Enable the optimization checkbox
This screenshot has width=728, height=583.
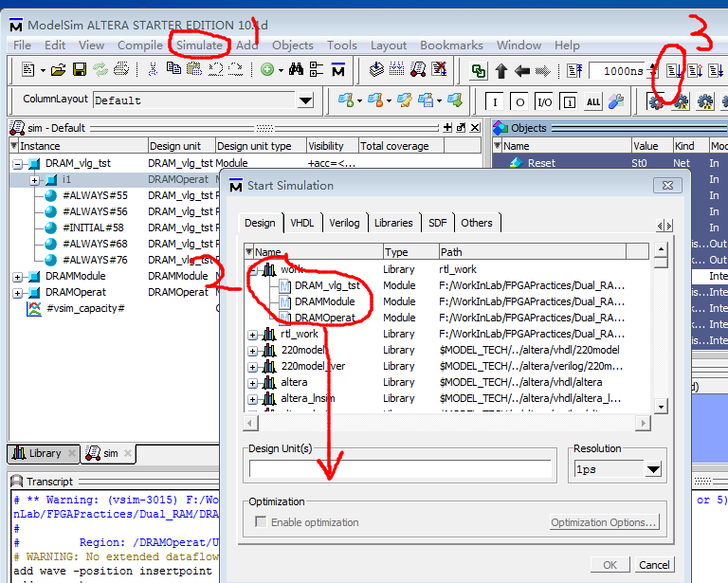(x=261, y=521)
